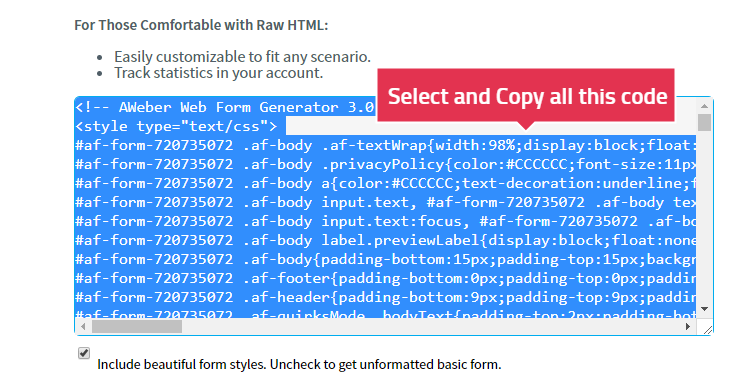Click the label.previewLabel CSS rule line
The width and height of the screenshot is (754, 392).
click(386, 240)
